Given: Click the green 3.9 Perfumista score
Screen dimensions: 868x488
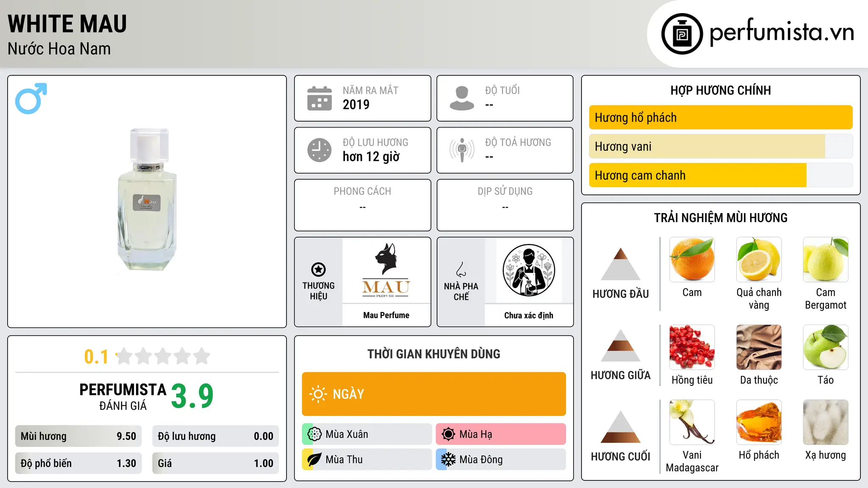Looking at the screenshot, I should [192, 396].
